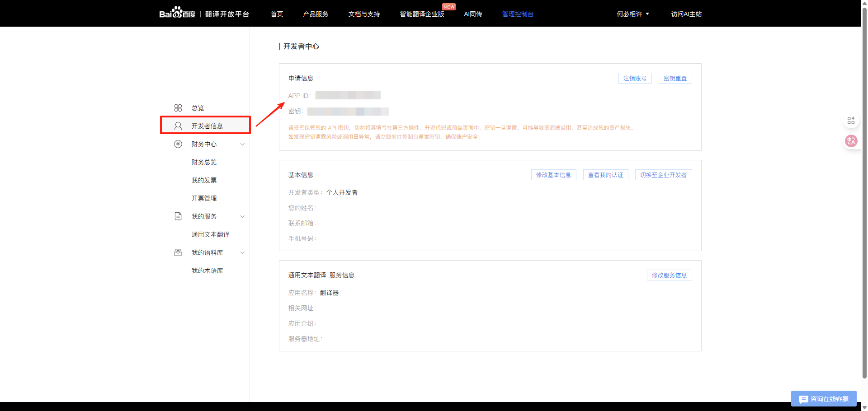Select 切换至企业开发者 button
The width and height of the screenshot is (868, 411).
point(663,175)
